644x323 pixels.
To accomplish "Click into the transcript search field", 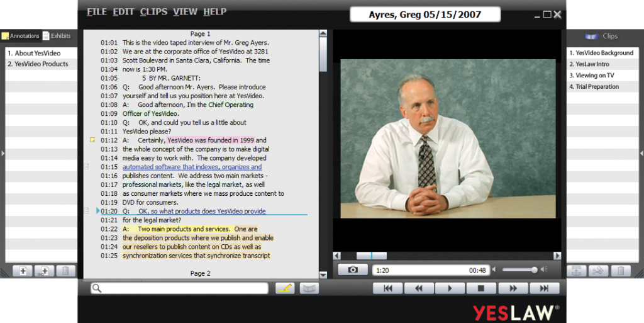I will pos(179,288).
